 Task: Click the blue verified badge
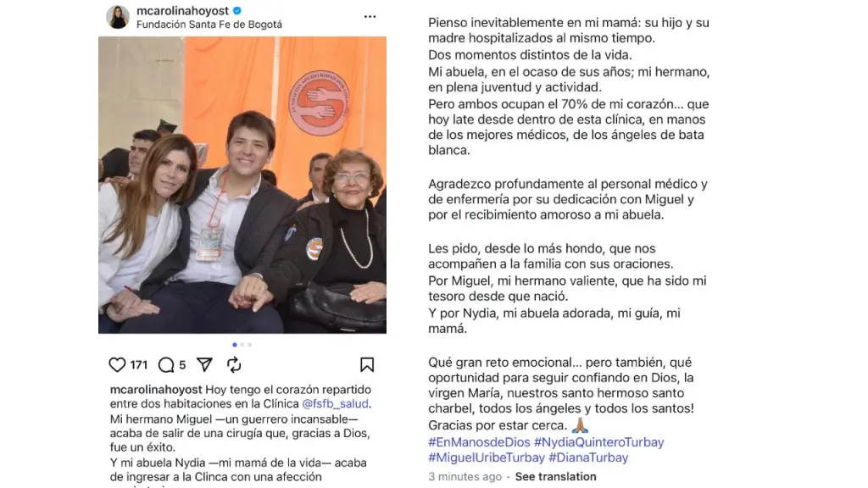[237, 10]
